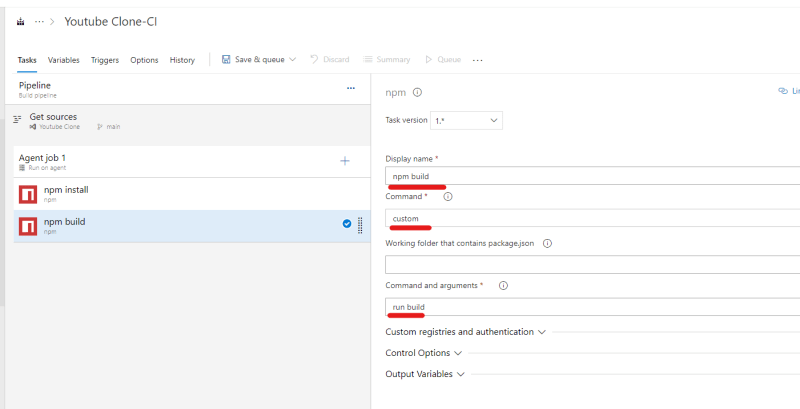Screen dimensions: 800x409
Task: Click the Command info icon
Action: point(447,196)
